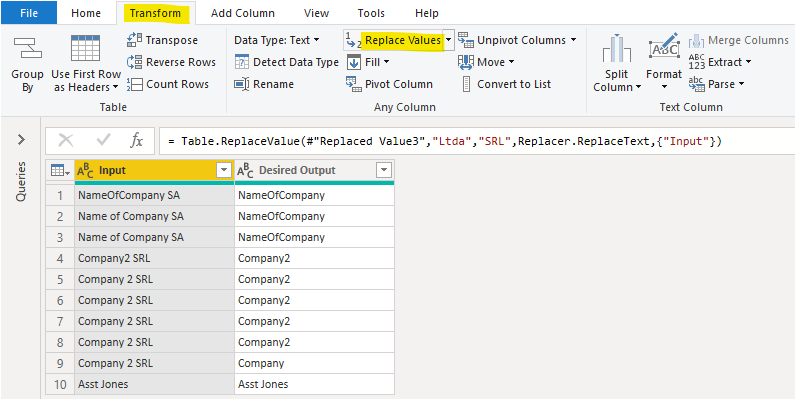Open the Move dropdown arrow
The width and height of the screenshot is (795, 399).
(511, 62)
